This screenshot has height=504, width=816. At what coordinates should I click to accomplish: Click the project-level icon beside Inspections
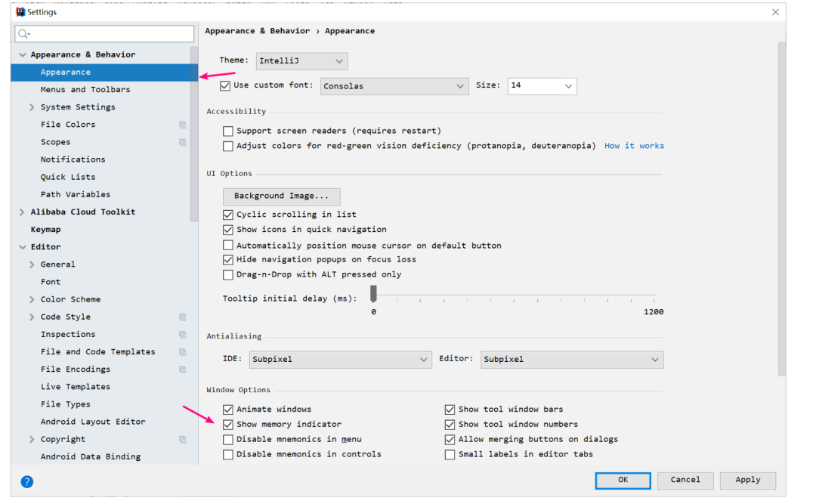(x=182, y=335)
